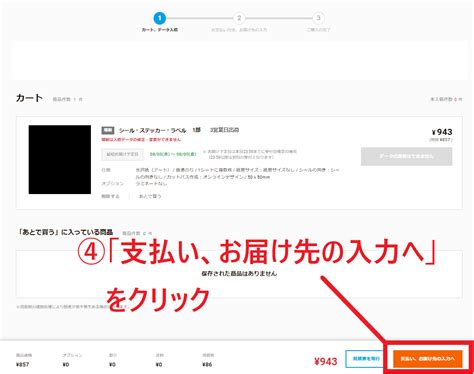The width and height of the screenshot is (474, 374).
Task: Click the step 1 circle in progress bar
Action: point(159,18)
